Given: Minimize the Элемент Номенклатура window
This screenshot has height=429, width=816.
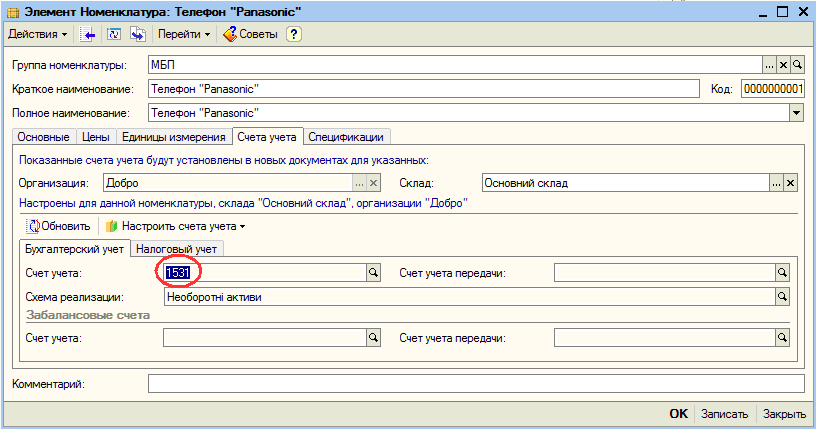Looking at the screenshot, I should click(x=763, y=12).
